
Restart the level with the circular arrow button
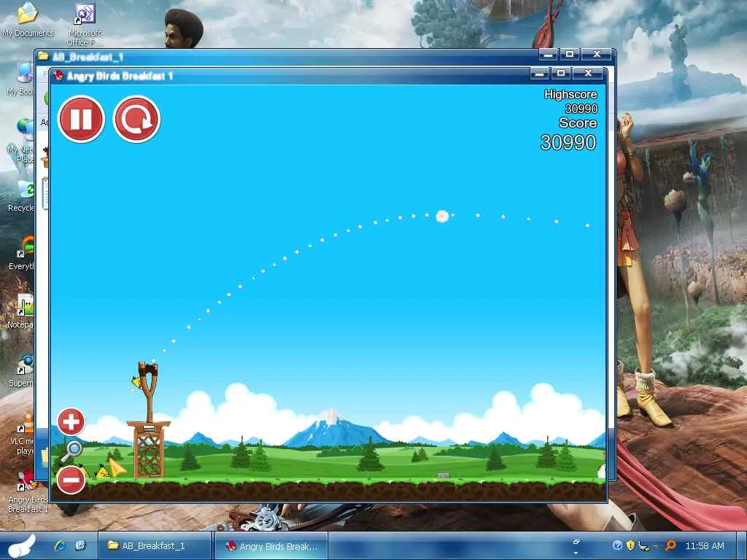point(136,119)
